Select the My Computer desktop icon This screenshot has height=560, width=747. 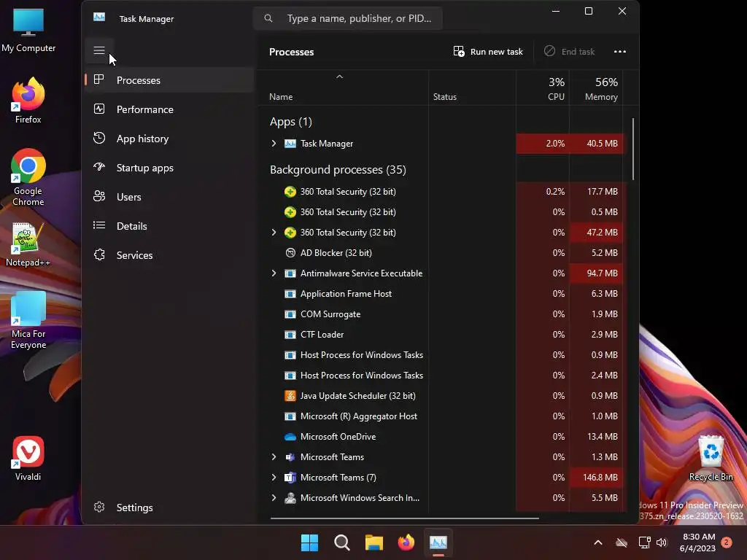coord(28,31)
